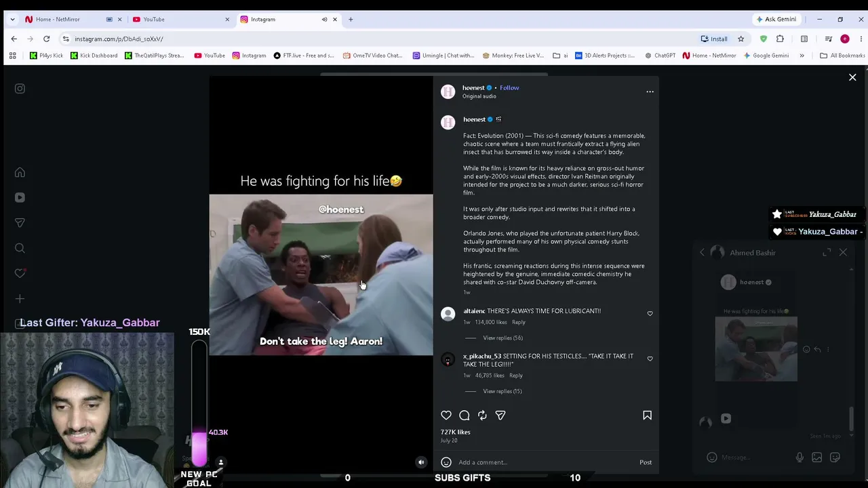The image size is (868, 488).
Task: Open the shared reel thumbnail in chat
Action: click(756, 349)
